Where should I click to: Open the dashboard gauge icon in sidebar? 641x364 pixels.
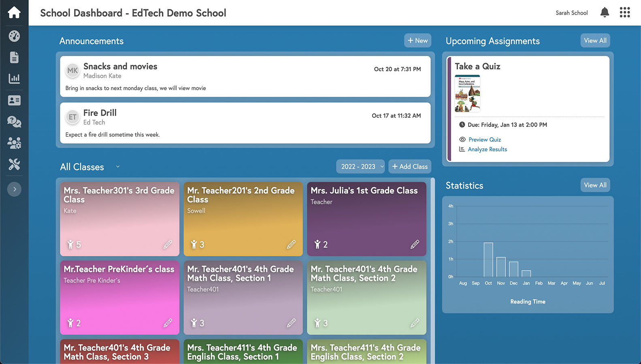[x=14, y=36]
